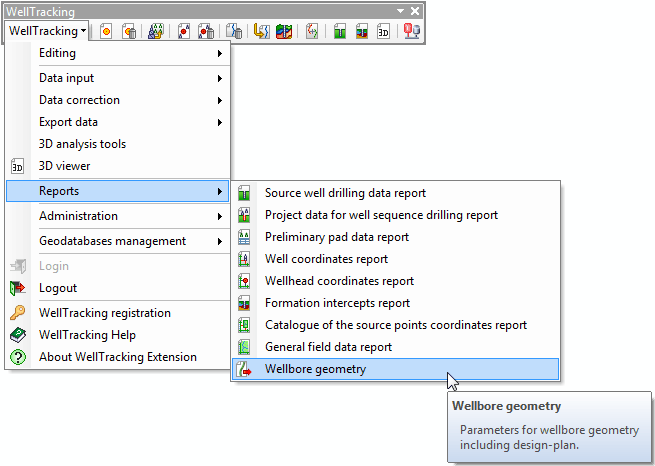Click the 3D viewer toolbar icon

(383, 31)
